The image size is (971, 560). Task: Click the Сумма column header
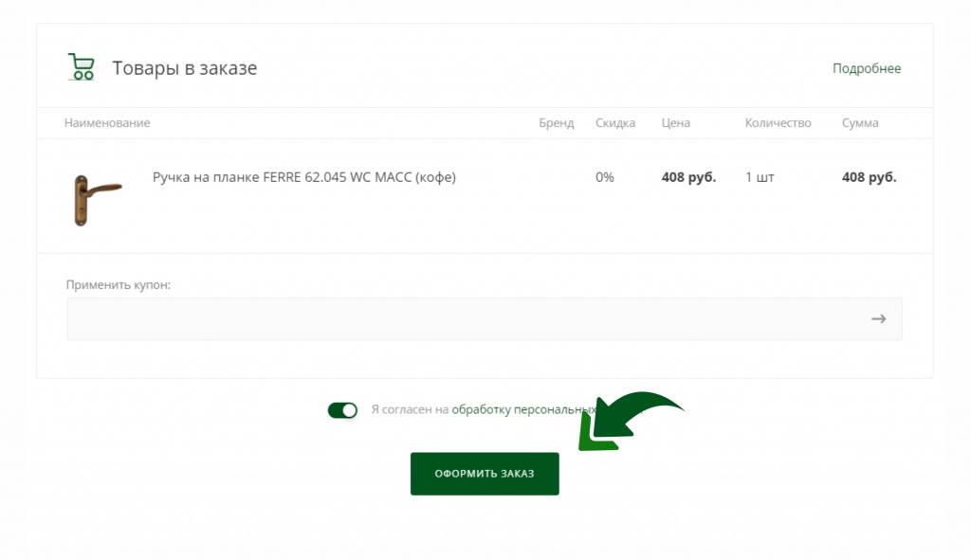(x=859, y=123)
